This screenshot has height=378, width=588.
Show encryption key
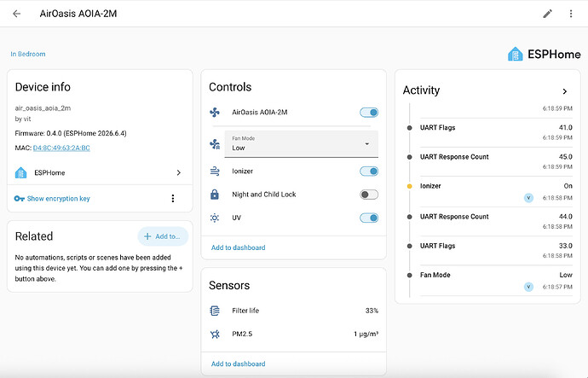coord(59,199)
